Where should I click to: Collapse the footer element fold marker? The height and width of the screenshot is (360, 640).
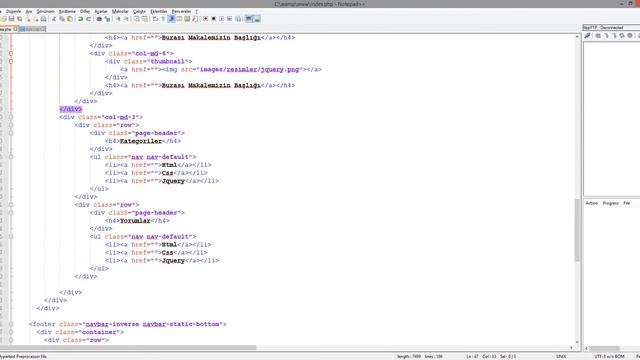click(x=11, y=324)
